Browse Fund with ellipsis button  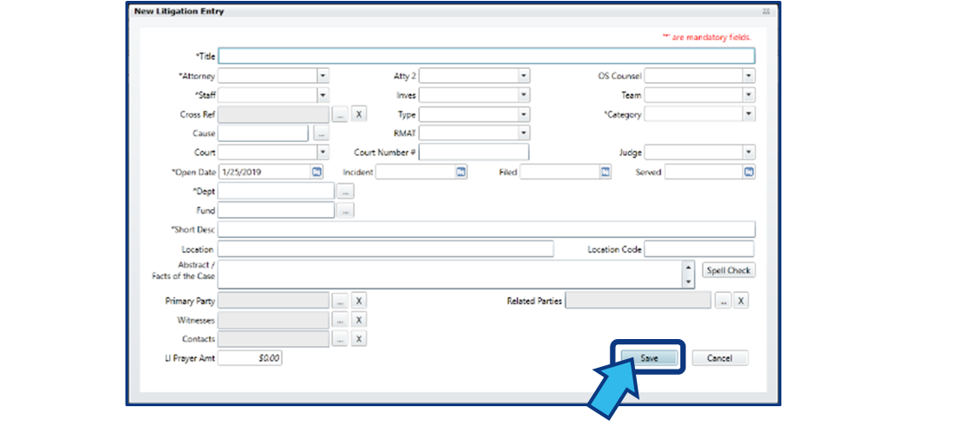pos(346,210)
